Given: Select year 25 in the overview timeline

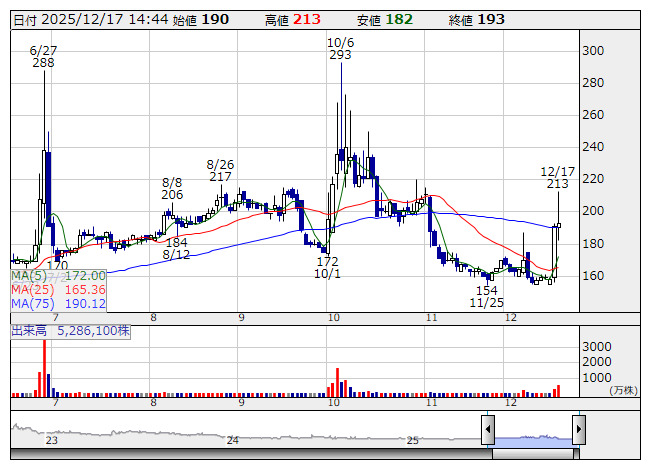Looking at the screenshot, I should click(x=412, y=440).
